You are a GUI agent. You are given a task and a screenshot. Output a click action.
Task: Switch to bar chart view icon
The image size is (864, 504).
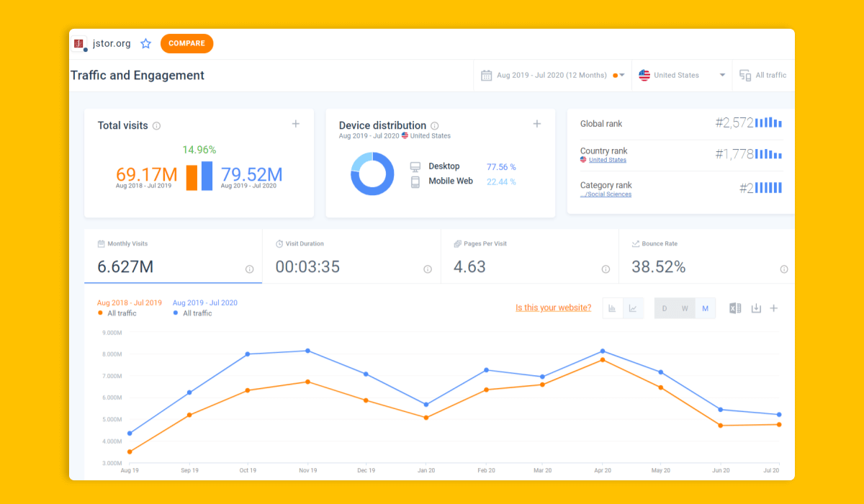[x=612, y=308]
